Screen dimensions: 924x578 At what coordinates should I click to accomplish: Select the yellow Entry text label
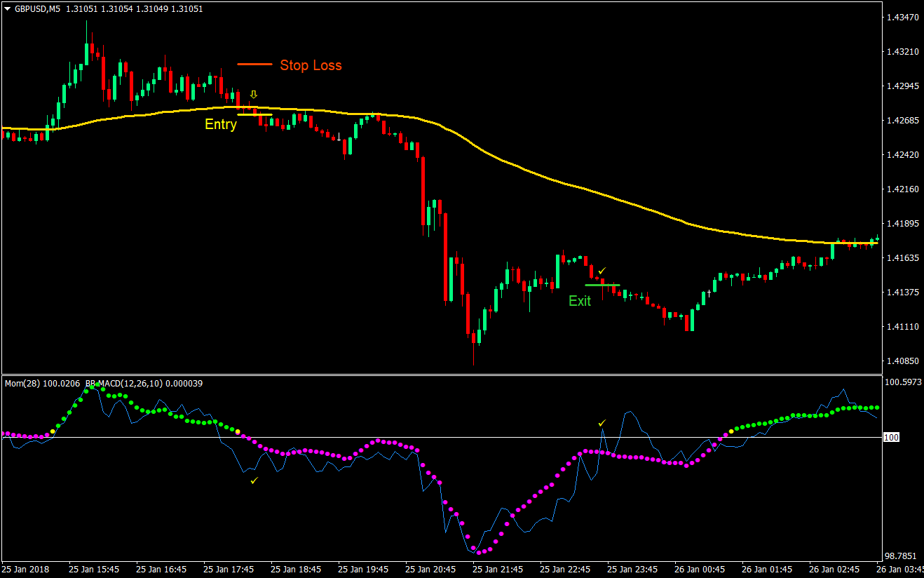coord(221,124)
